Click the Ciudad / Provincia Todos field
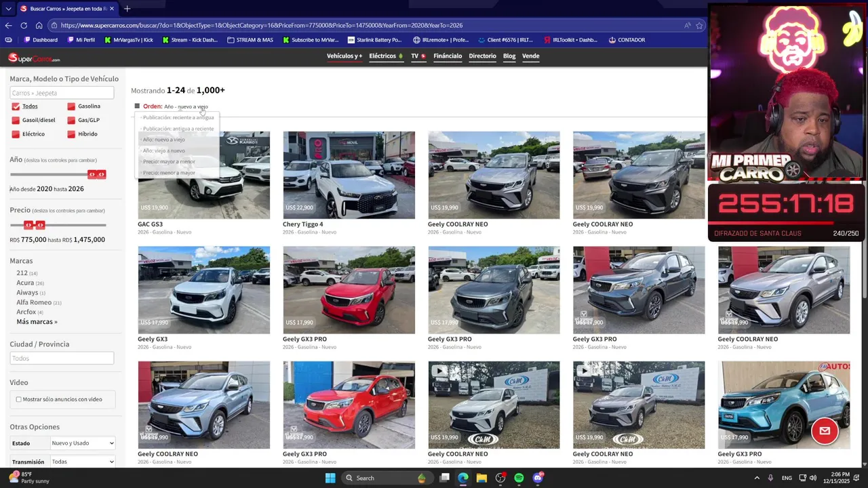The height and width of the screenshot is (488, 868). (x=62, y=359)
